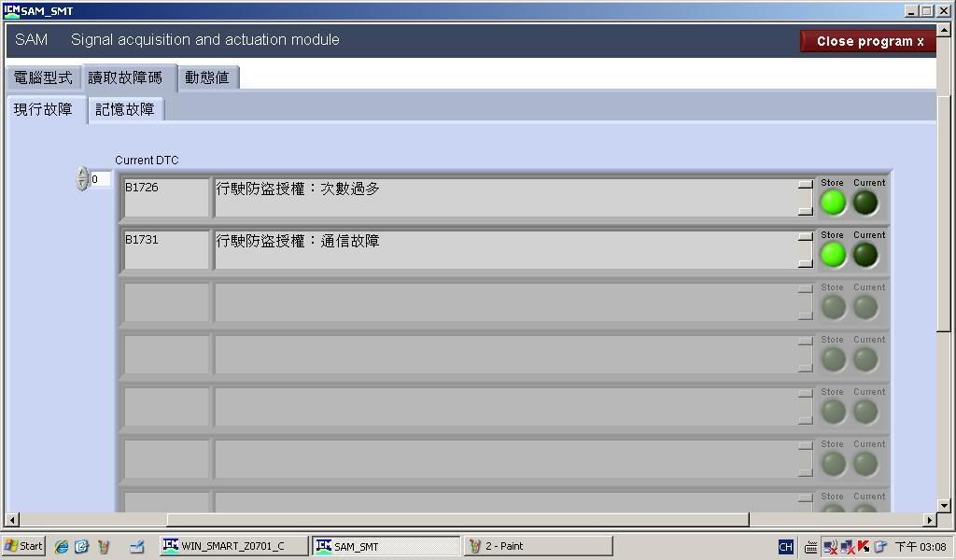Click the vertical scrollbar down arrow
This screenshot has height=560, width=956.
click(x=944, y=505)
